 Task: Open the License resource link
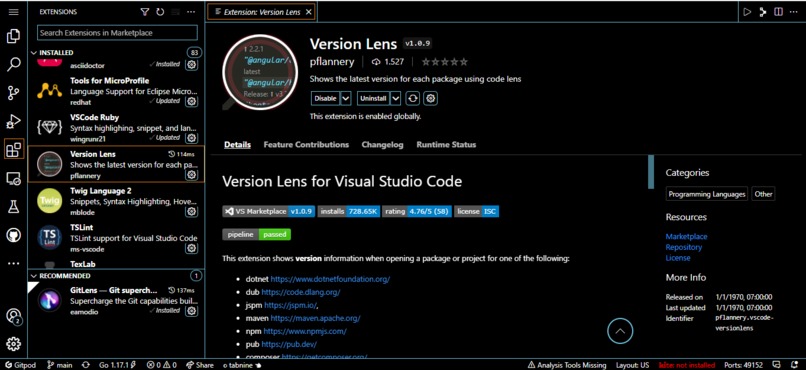coord(678,258)
